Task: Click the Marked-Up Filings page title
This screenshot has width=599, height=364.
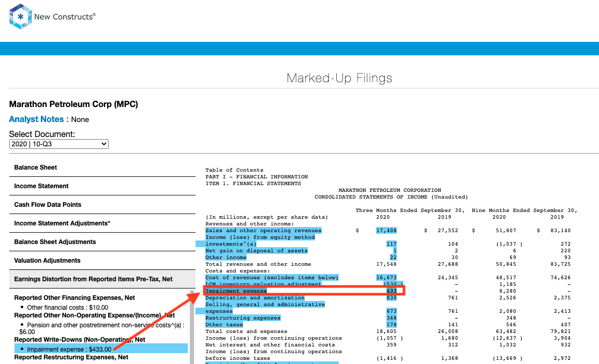Action: (339, 78)
